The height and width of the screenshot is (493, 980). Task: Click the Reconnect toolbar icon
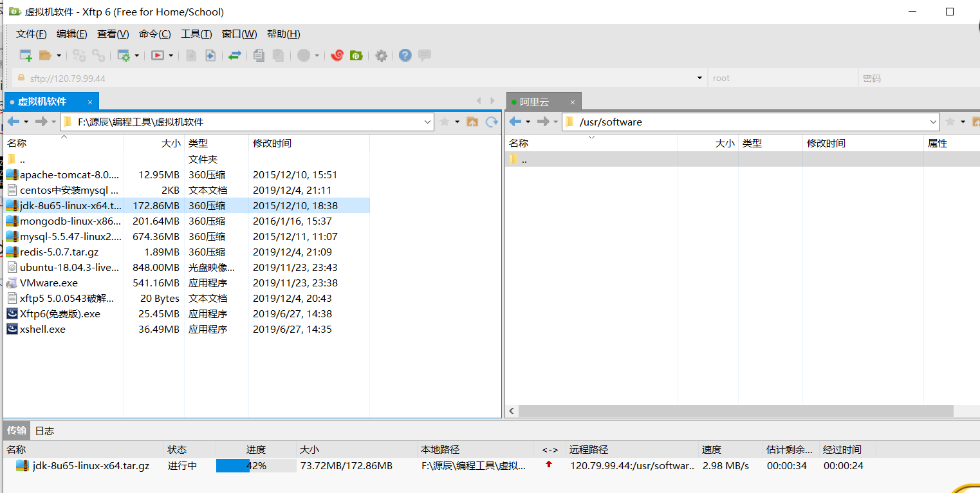[x=79, y=55]
